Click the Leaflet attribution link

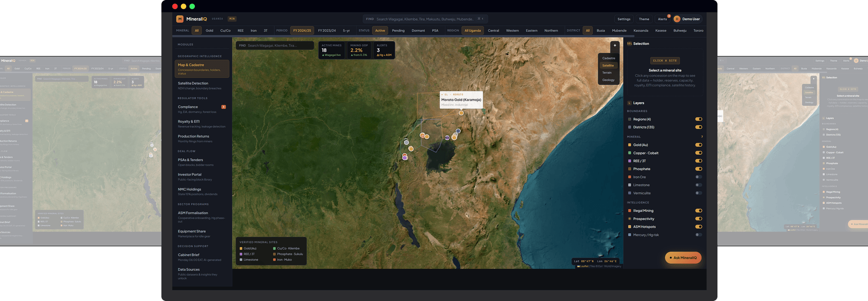click(x=584, y=266)
